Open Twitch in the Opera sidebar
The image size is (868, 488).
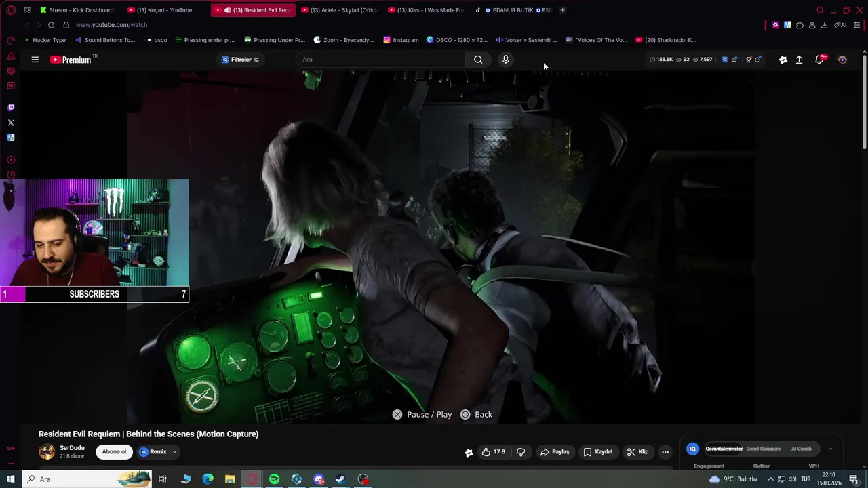pos(11,108)
